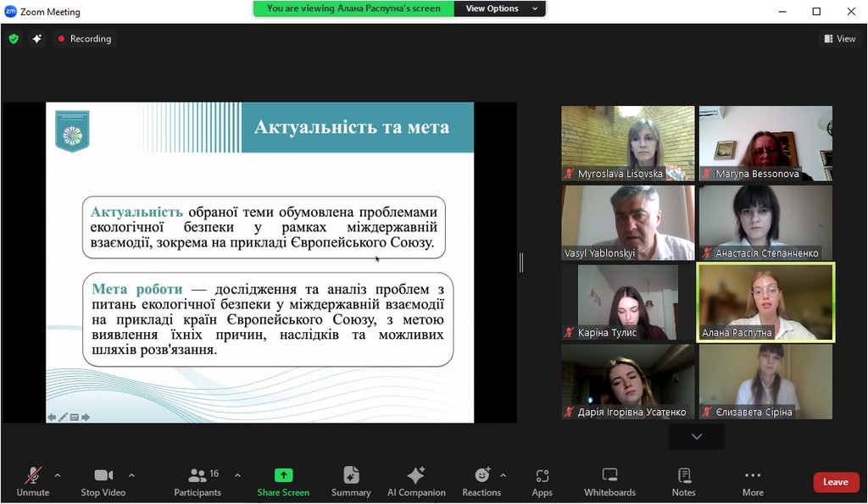
Task: Stop the video camera
Action: tap(103, 481)
